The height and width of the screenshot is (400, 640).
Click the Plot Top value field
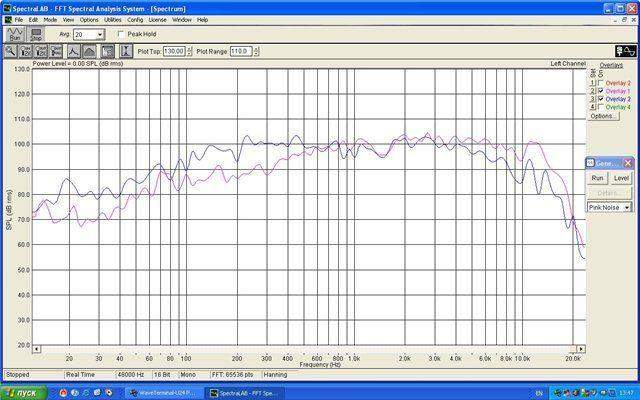174,51
